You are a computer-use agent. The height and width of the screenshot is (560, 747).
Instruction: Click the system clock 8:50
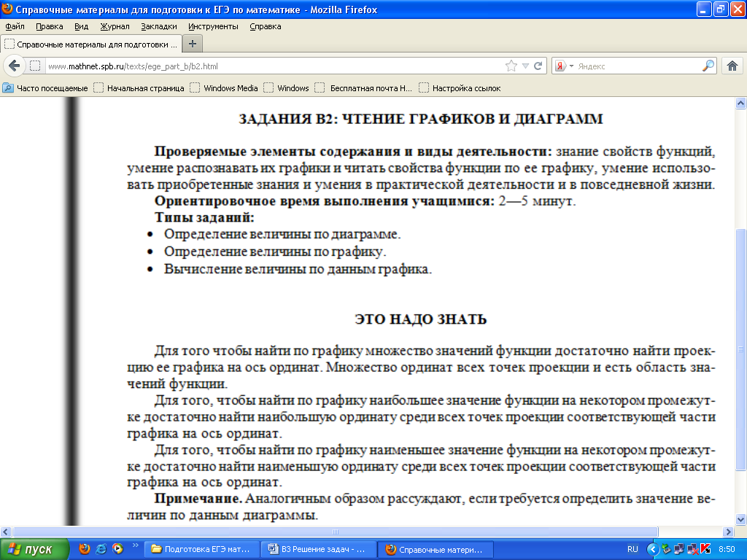[727, 549]
